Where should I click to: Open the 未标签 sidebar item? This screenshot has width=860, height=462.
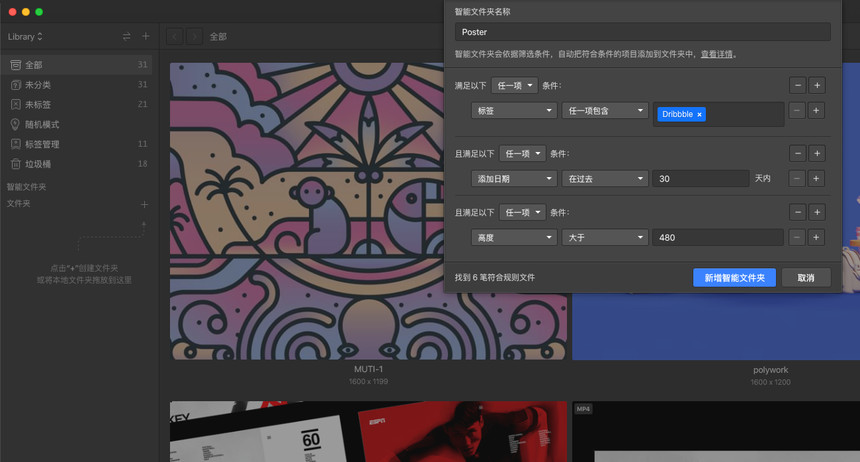(x=76, y=104)
